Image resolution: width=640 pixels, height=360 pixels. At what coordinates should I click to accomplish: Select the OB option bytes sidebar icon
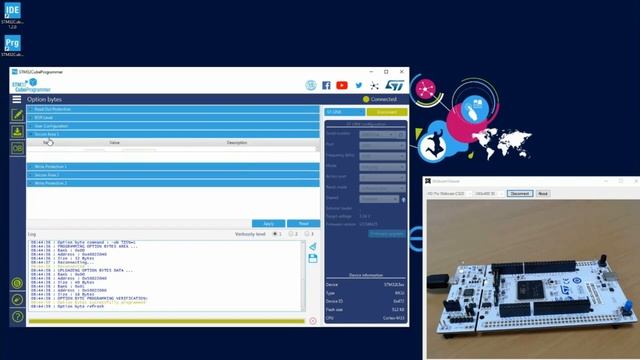[18, 148]
